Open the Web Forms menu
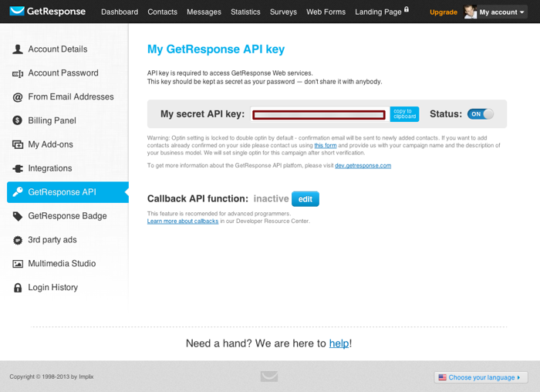Viewport: 540px width, 392px height. click(326, 12)
